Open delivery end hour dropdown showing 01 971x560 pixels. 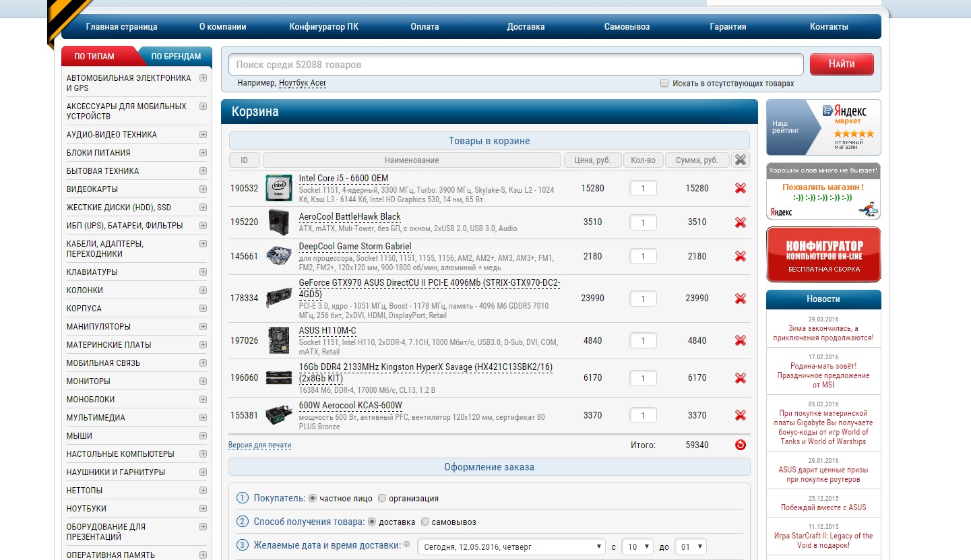pos(690,547)
